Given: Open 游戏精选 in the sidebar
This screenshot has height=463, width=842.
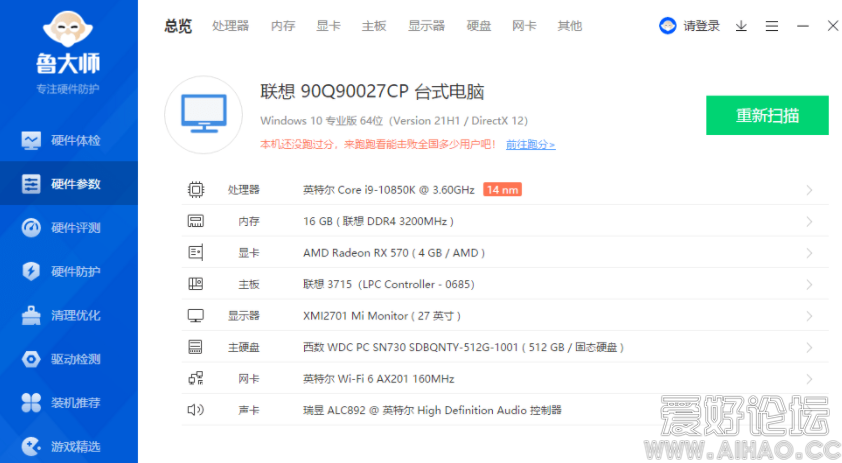Looking at the screenshot, I should point(69,446).
